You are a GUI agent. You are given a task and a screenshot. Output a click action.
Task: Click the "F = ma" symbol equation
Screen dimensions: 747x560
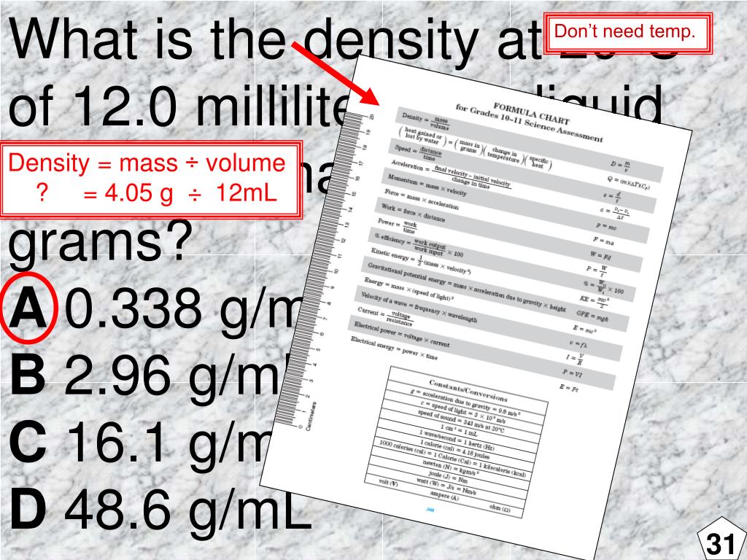pos(603,241)
